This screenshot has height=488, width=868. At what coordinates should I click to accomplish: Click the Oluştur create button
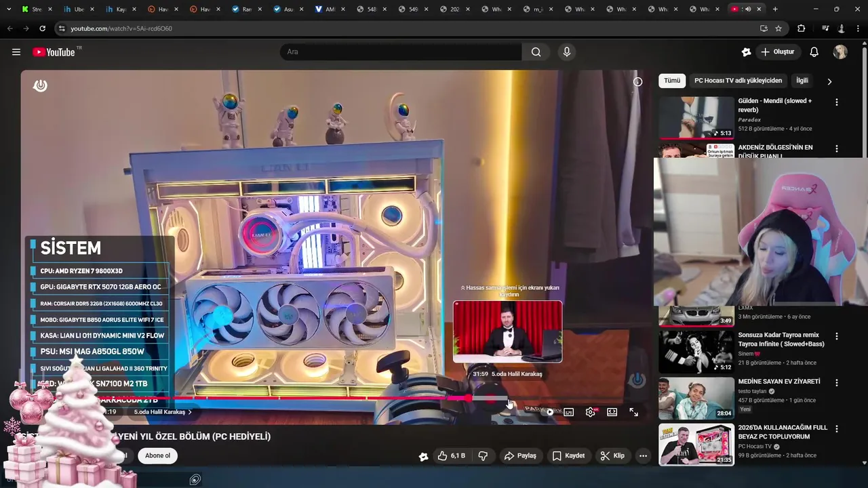coord(778,52)
